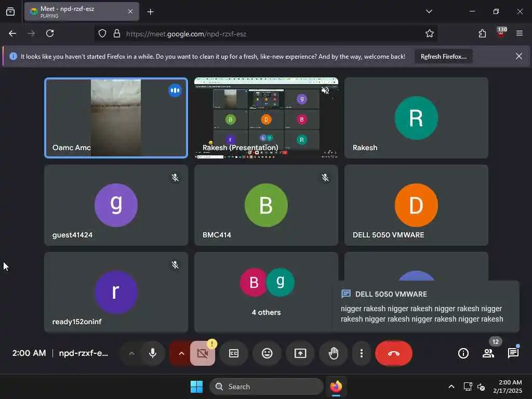
Task: Open the chat notification from DELL 5050 VMWARE
Action: 425,307
